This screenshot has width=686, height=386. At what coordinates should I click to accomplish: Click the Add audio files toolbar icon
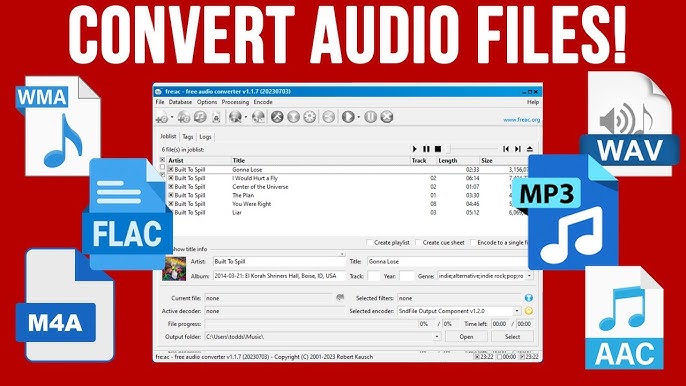162,117
